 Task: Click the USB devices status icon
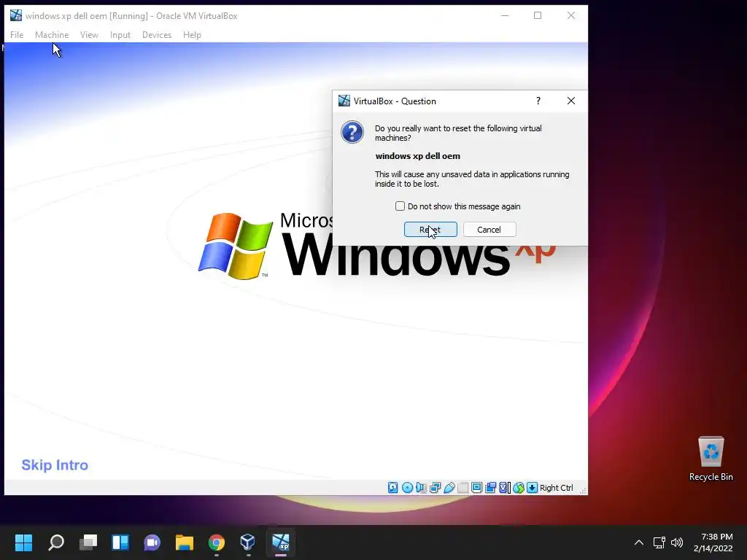(x=449, y=488)
